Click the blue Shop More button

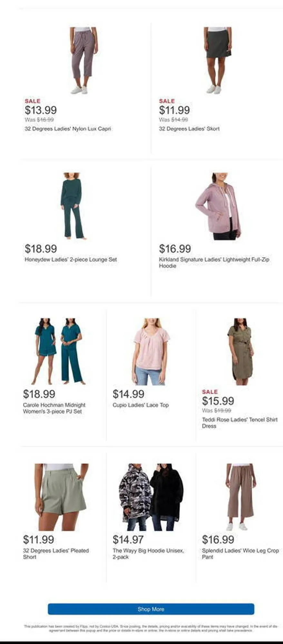pyautogui.click(x=151, y=609)
